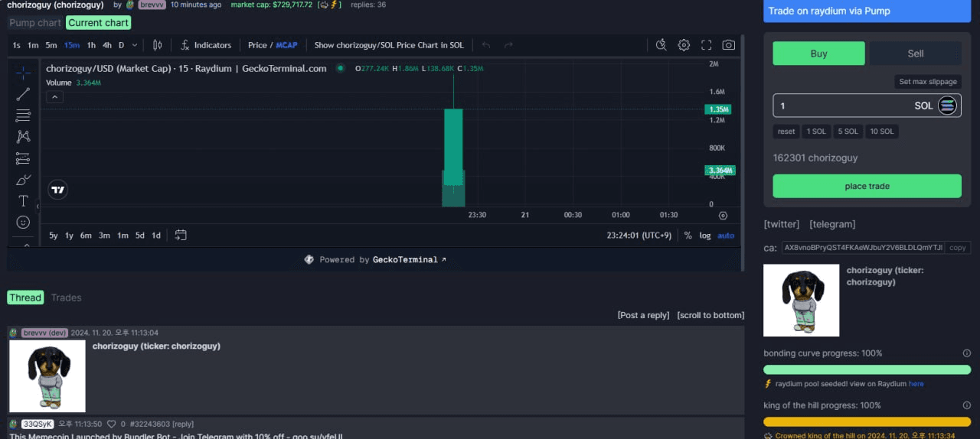Open price scale settings gear below axis
This screenshot has width=980, height=439.
click(723, 216)
